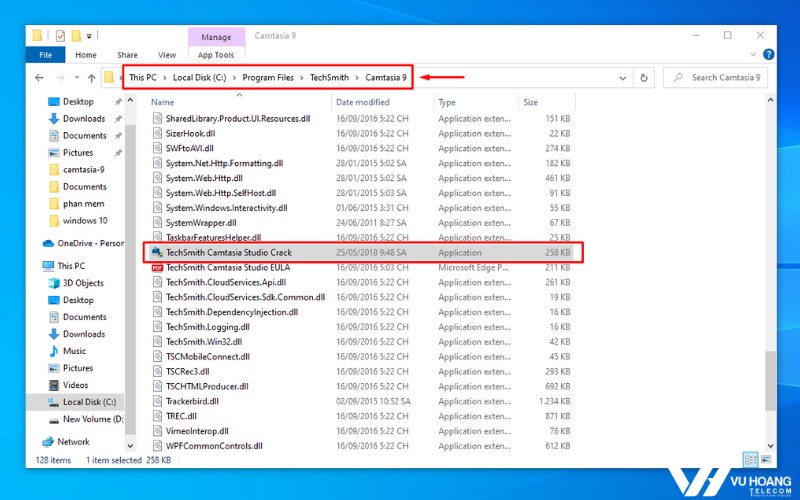Click the Back navigation arrow
Viewport: 800px width, 500px height.
[x=39, y=78]
